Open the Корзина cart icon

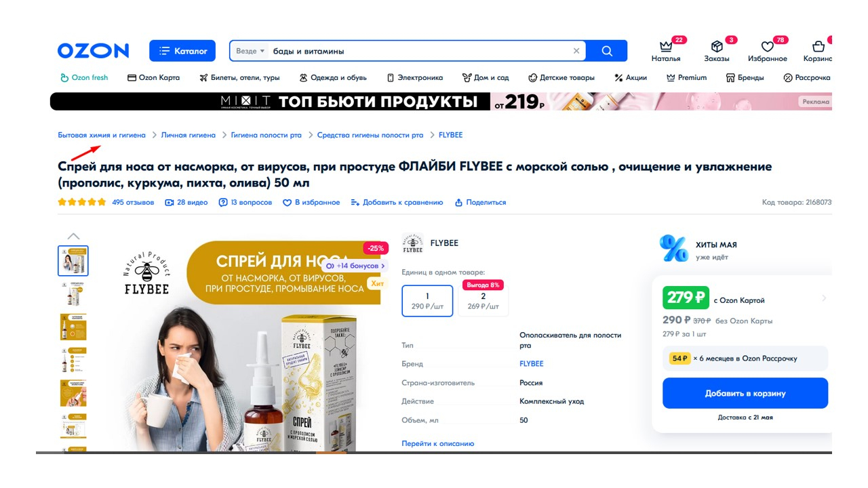[818, 47]
